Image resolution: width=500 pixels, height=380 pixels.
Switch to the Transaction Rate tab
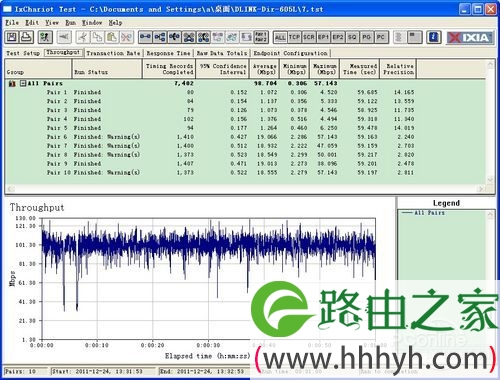(x=113, y=53)
